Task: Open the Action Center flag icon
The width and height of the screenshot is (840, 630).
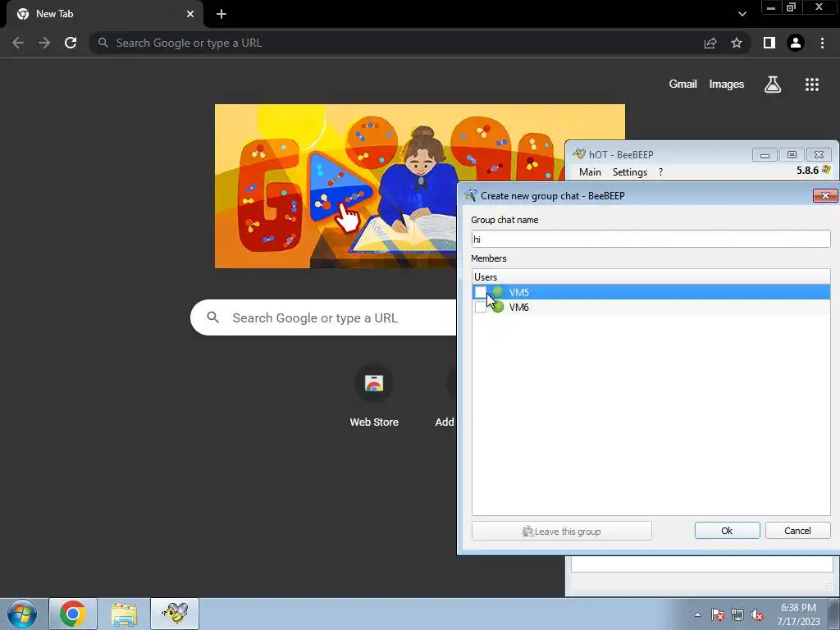Action: pyautogui.click(x=717, y=614)
